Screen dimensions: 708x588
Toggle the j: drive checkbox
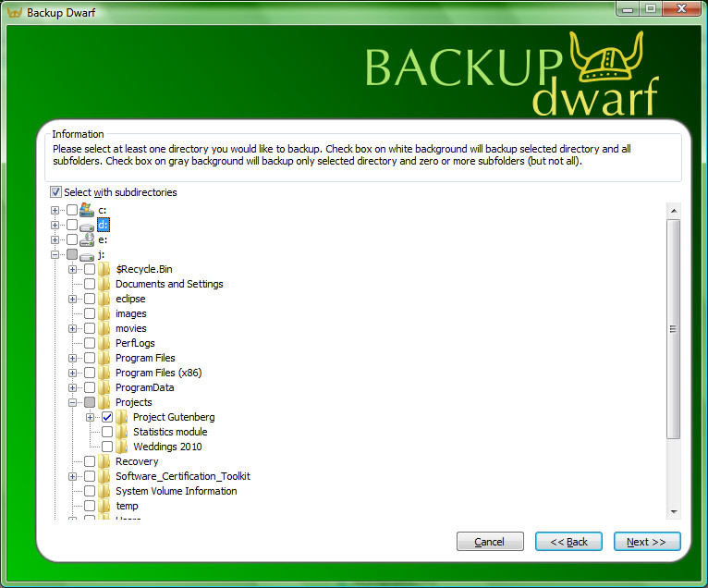point(72,255)
